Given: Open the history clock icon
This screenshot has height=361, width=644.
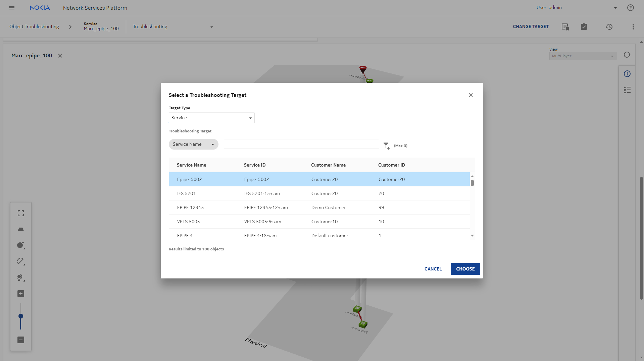Looking at the screenshot, I should click(609, 27).
